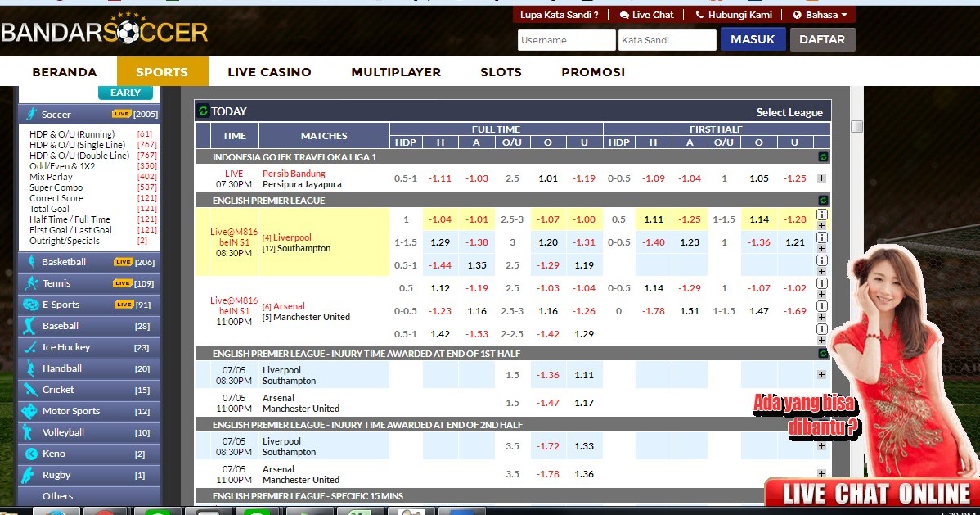Image resolution: width=980 pixels, height=515 pixels.
Task: Click the Soccer LIVE badge
Action: tap(121, 114)
